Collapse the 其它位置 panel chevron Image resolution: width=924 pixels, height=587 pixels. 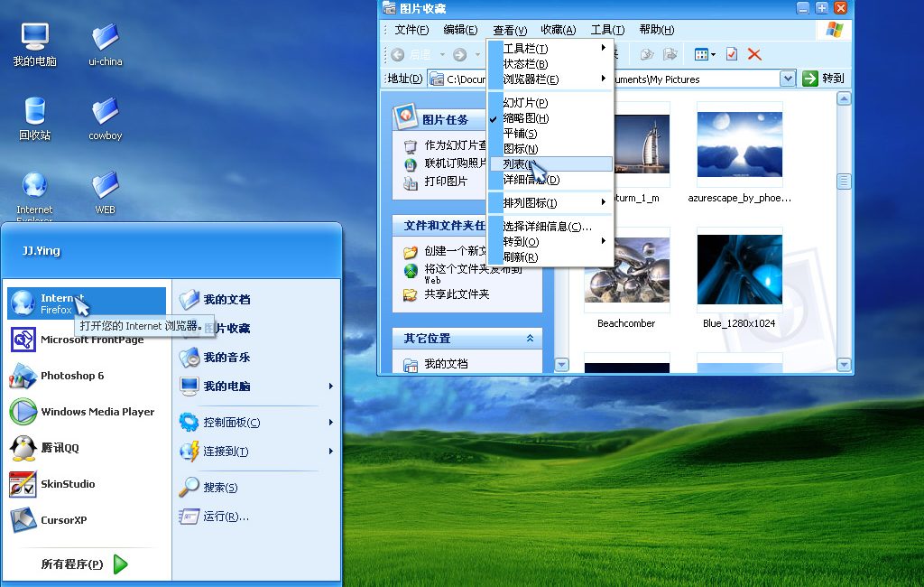pyautogui.click(x=530, y=338)
